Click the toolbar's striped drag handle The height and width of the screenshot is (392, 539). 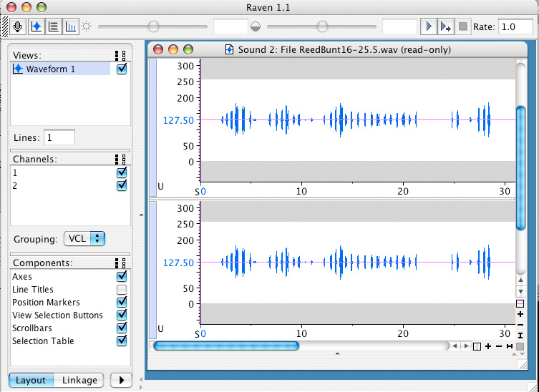tap(5, 26)
